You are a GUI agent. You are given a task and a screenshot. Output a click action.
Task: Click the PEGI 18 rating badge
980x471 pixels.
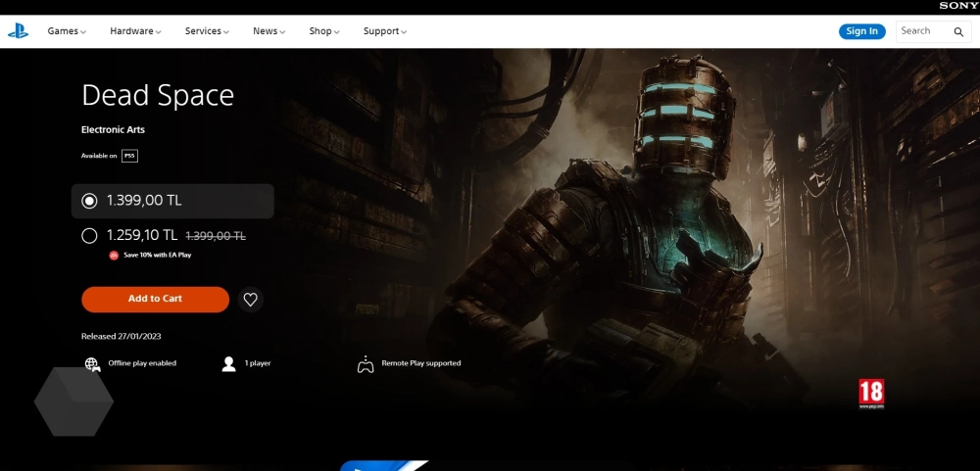click(871, 393)
